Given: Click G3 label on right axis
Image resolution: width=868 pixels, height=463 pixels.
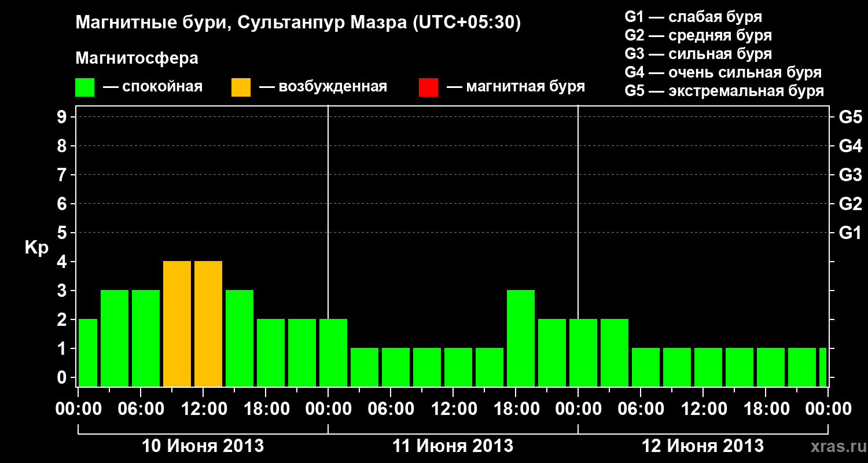Looking at the screenshot, I should click(x=850, y=175).
